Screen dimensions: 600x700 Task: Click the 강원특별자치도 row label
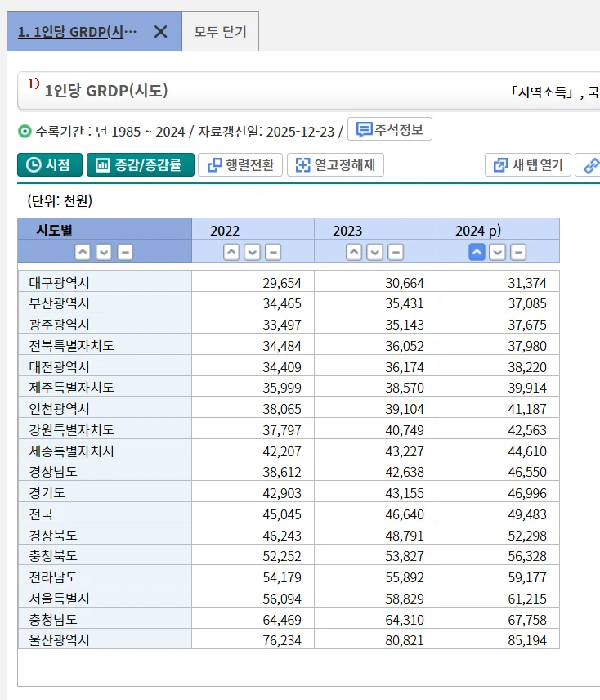71,430
